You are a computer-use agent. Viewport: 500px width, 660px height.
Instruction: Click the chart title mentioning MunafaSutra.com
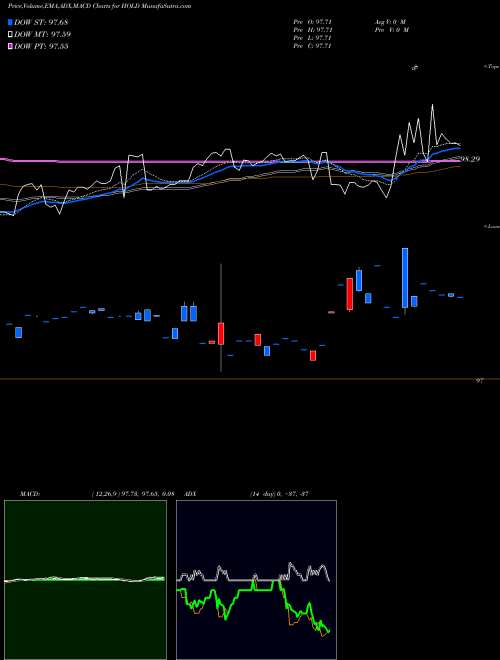coord(99,6)
